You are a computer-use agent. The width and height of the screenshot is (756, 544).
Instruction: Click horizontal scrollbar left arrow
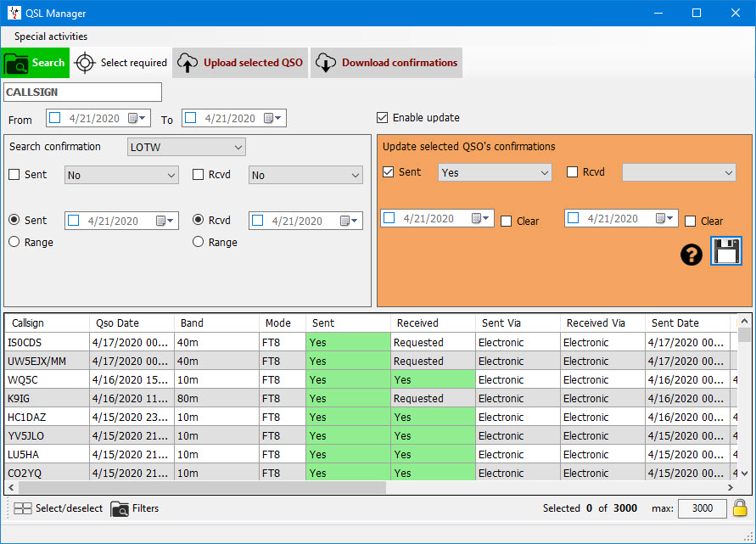11,488
